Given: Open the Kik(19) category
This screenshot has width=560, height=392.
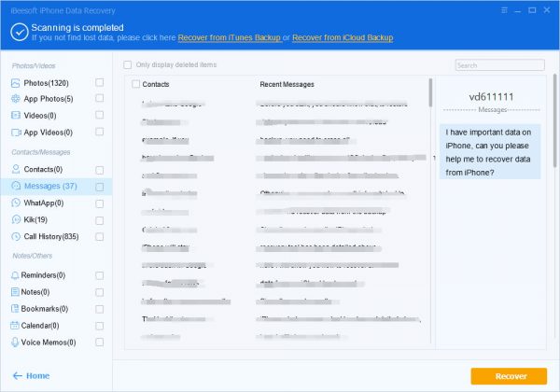Looking at the screenshot, I should (35, 219).
